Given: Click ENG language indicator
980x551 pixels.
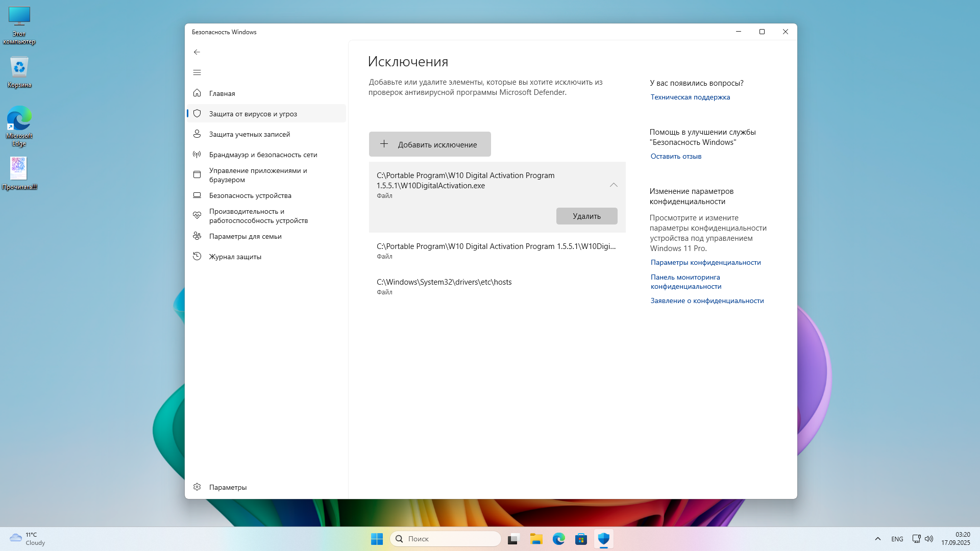Looking at the screenshot, I should (897, 539).
